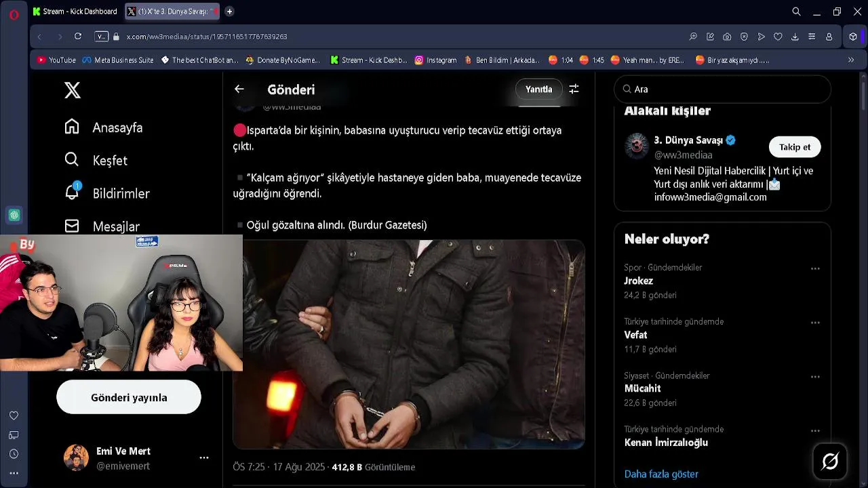Open more options for Vefat trend

click(815, 323)
